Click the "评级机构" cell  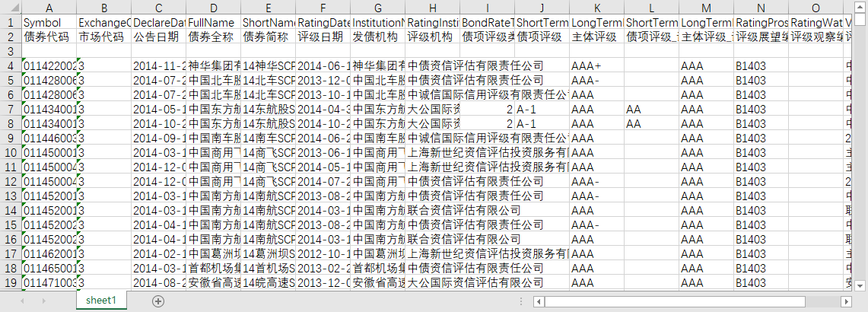point(433,37)
